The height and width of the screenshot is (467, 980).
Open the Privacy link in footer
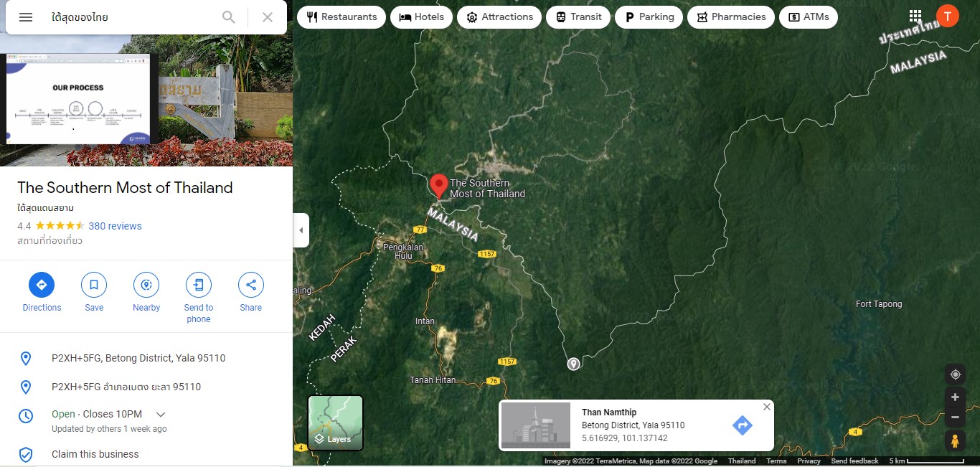pos(809,461)
